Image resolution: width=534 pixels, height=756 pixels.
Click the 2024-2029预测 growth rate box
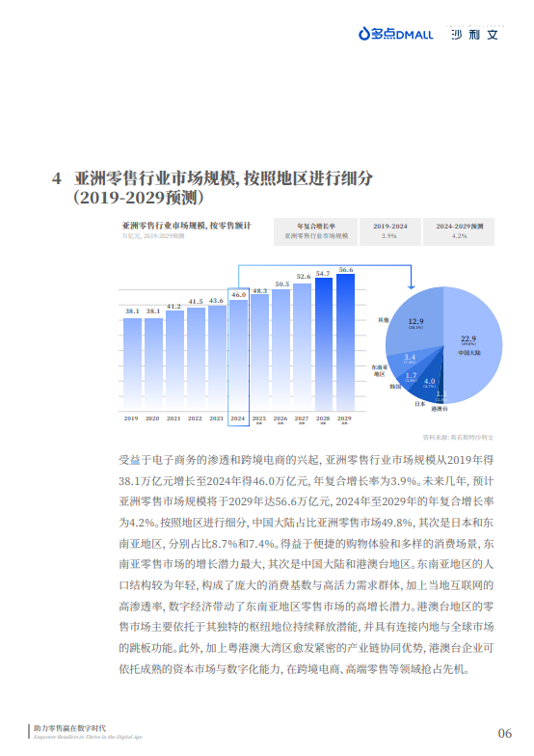[x=459, y=231]
